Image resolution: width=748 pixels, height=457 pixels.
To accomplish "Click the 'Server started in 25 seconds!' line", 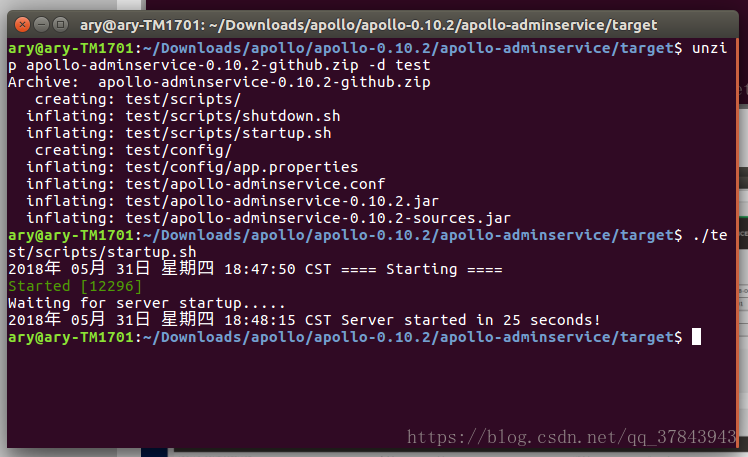I will tap(304, 320).
